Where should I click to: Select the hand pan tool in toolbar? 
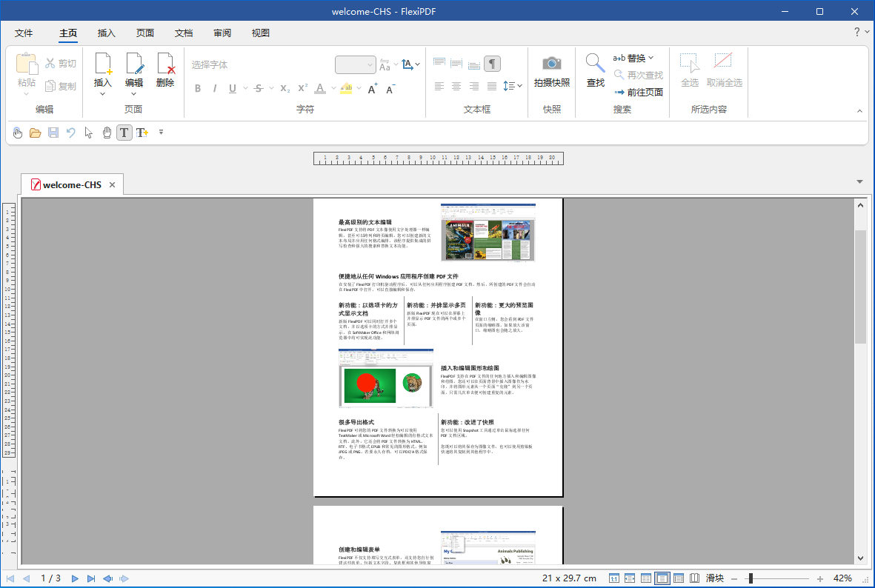point(107,133)
